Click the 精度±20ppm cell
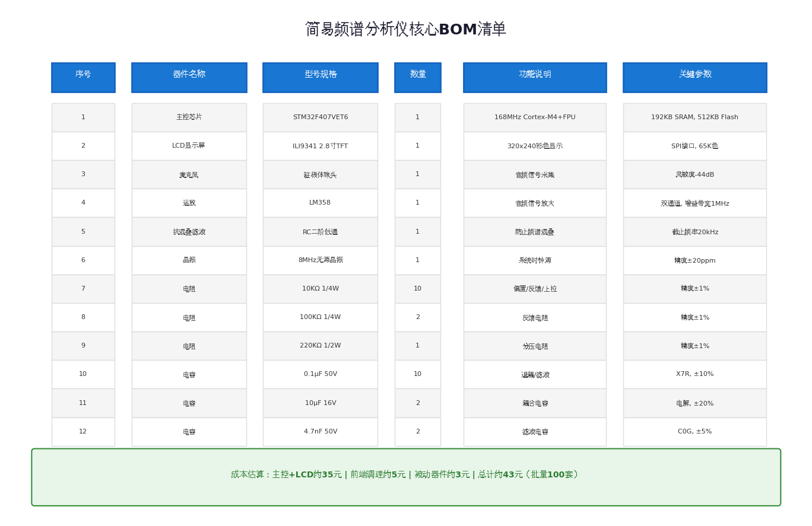The image size is (812, 526). click(695, 260)
